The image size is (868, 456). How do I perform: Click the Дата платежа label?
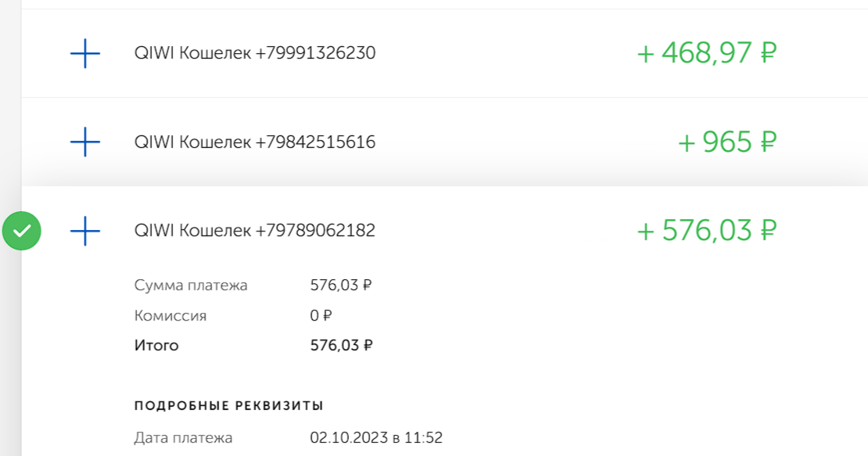coord(183,438)
